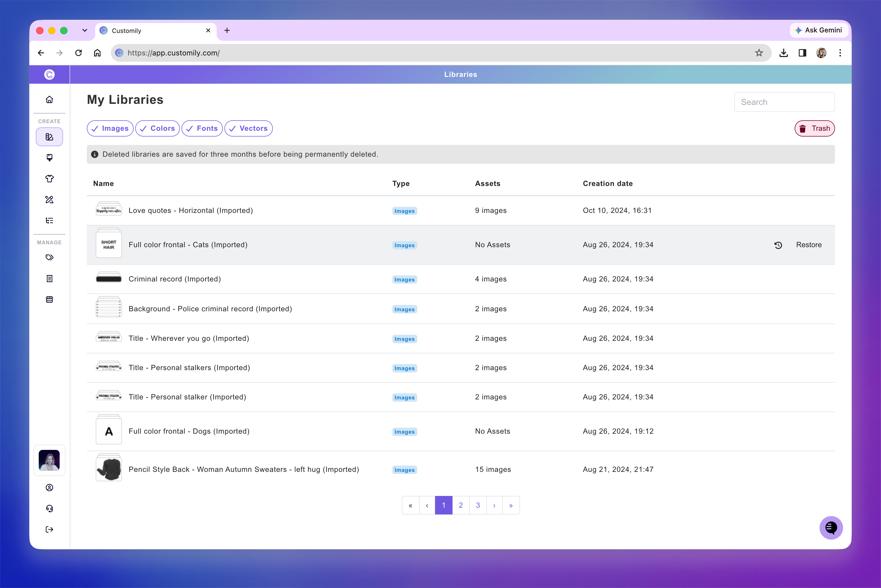
Task: Open the user avatar thumbnail in sidebar
Action: [x=49, y=460]
